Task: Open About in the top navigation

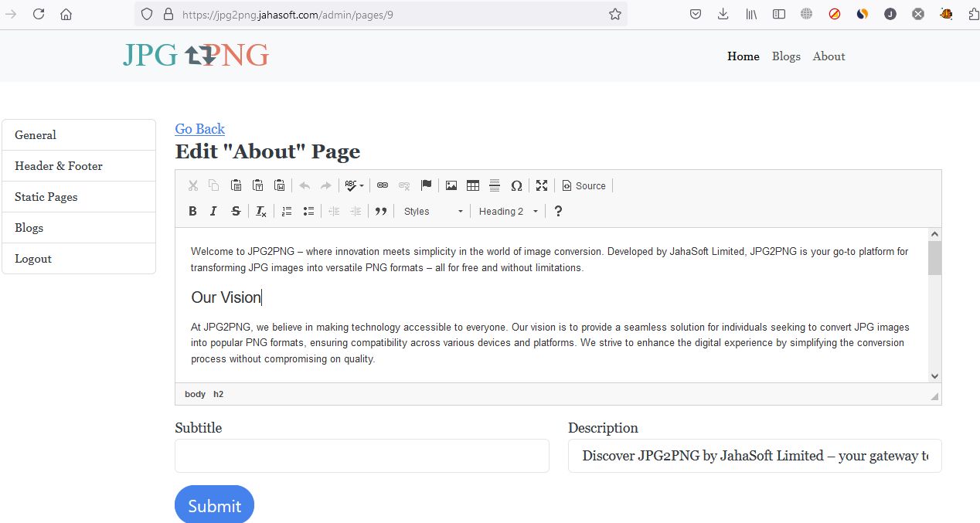Action: [x=829, y=56]
